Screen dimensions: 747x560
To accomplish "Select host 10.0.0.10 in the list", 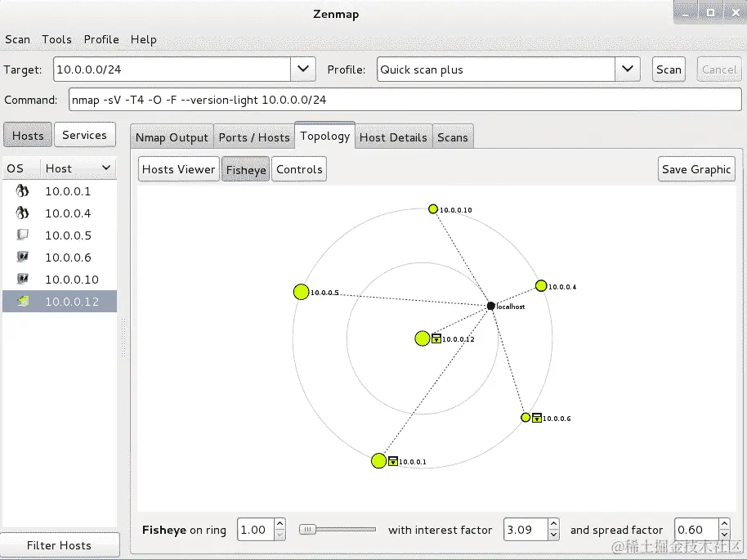I will pyautogui.click(x=60, y=279).
